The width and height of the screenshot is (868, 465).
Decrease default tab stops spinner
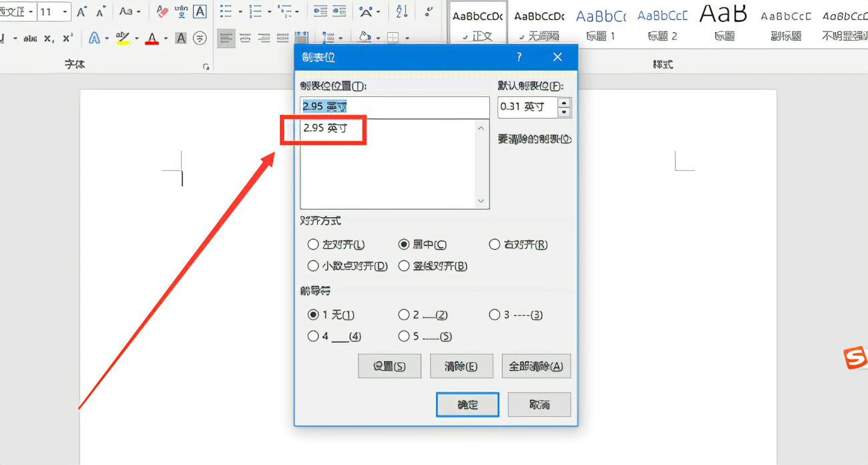point(565,112)
